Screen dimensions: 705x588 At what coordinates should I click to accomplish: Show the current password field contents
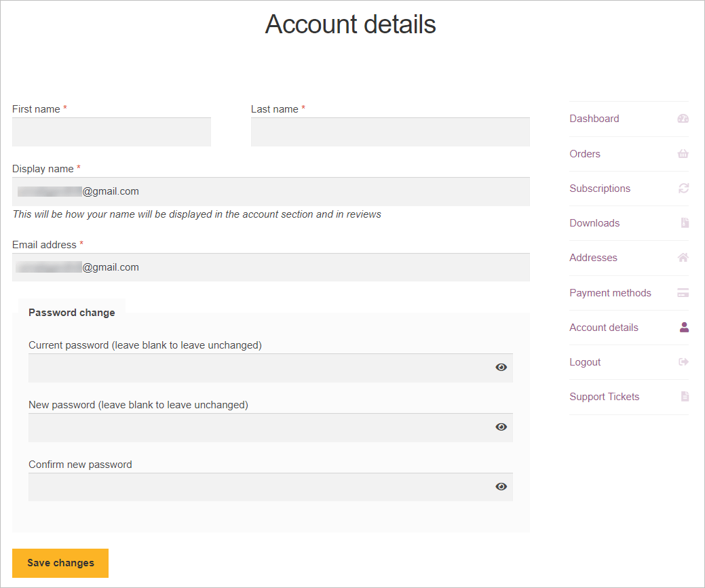[501, 367]
